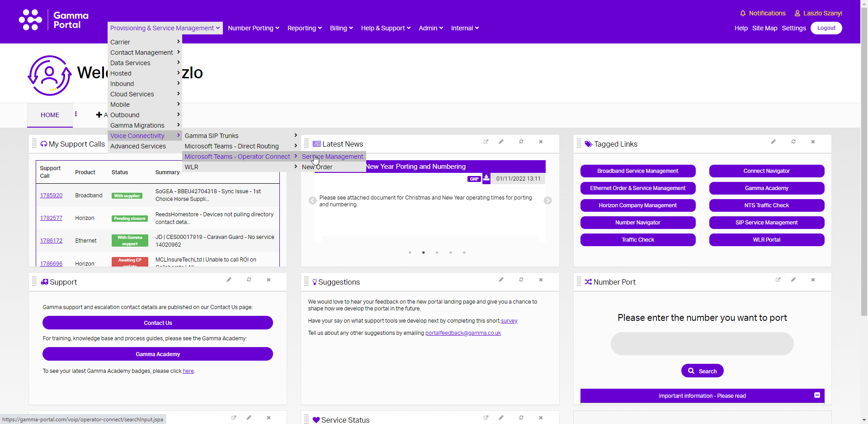Open the Admin dropdown menu
This screenshot has width=868, height=424.
point(431,28)
